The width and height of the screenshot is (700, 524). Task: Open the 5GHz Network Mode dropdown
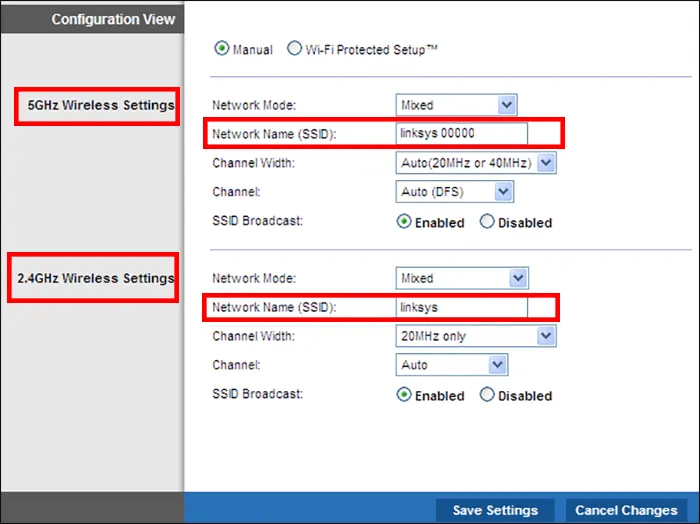point(456,105)
